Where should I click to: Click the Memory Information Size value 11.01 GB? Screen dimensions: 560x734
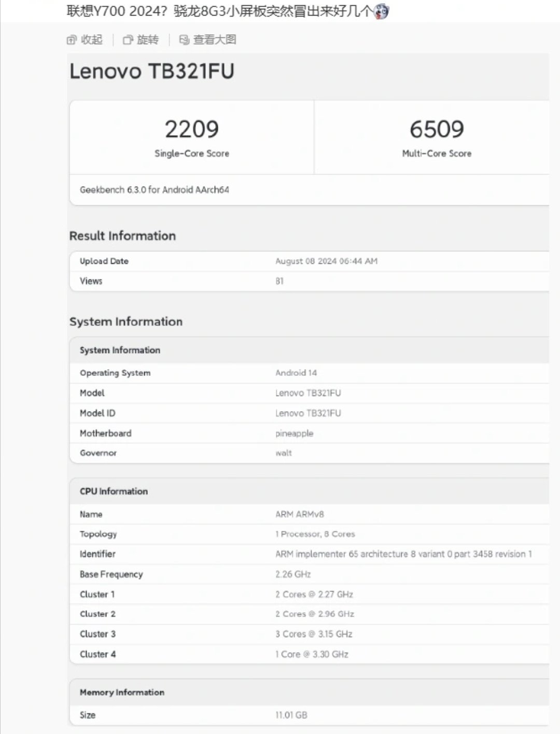[291, 715]
